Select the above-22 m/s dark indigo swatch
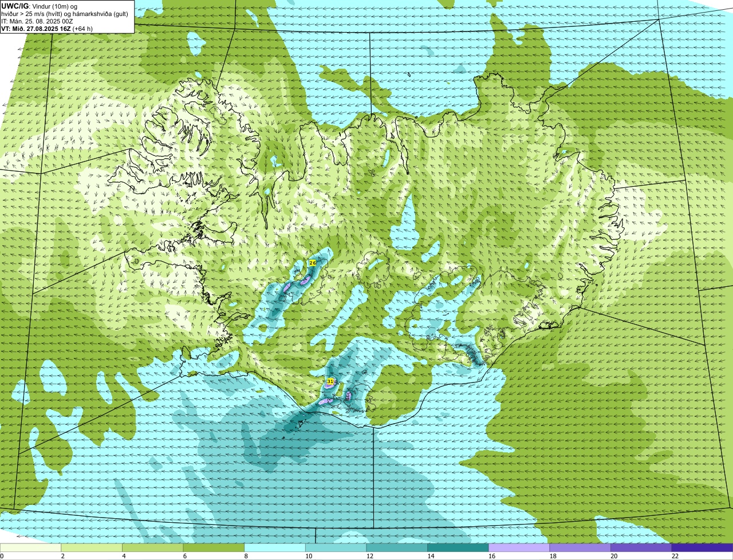The height and width of the screenshot is (560, 733). click(x=702, y=547)
